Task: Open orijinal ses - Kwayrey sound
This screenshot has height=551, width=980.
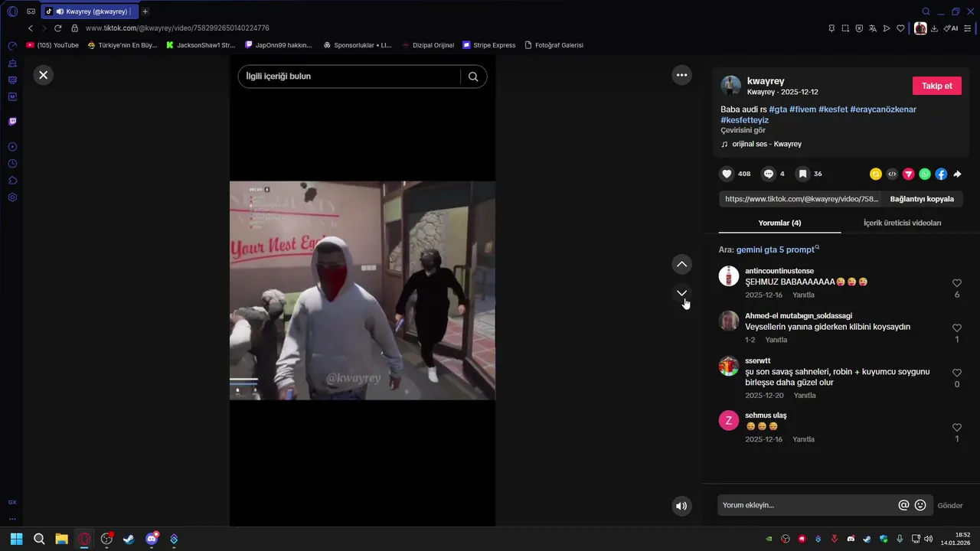Action: click(766, 144)
